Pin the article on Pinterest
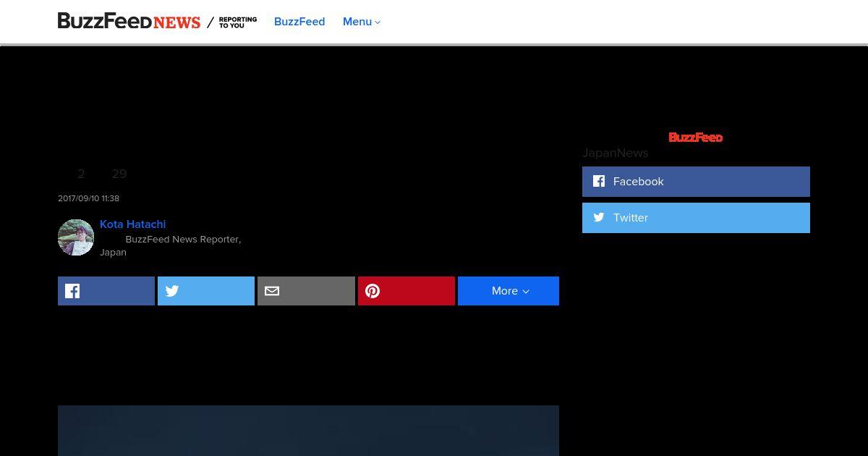Screen dimensions: 868x456 (x=407, y=291)
